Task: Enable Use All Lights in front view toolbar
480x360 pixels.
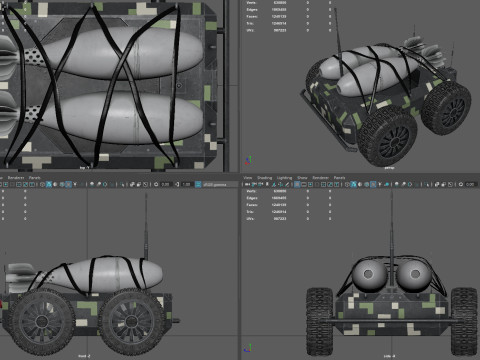Action: pos(75,184)
